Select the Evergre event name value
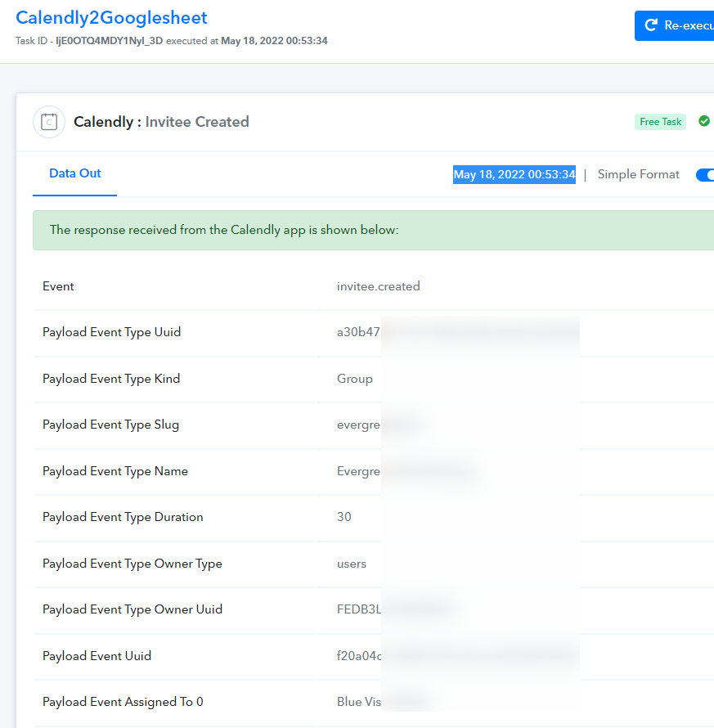The width and height of the screenshot is (714, 728). tap(358, 472)
